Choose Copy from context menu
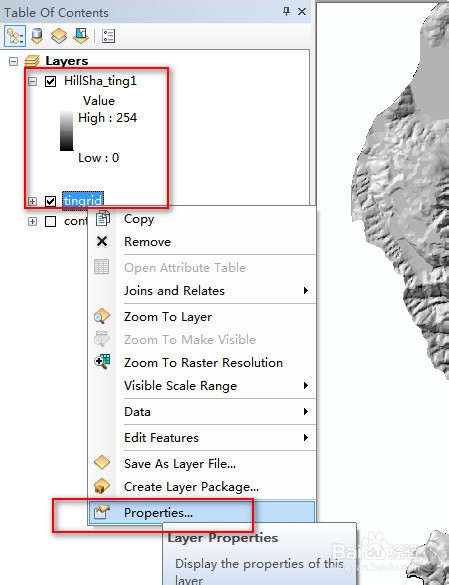The width and height of the screenshot is (449, 585). (202, 219)
